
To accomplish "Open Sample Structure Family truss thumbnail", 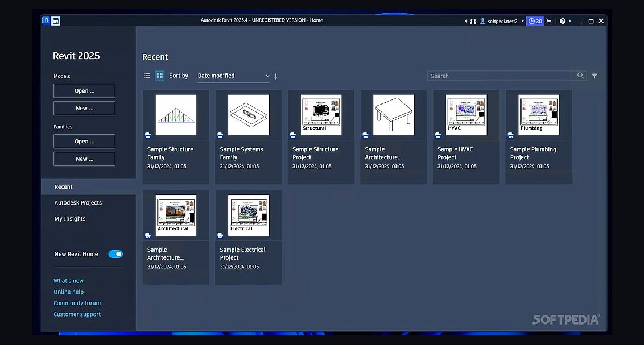I will (176, 115).
